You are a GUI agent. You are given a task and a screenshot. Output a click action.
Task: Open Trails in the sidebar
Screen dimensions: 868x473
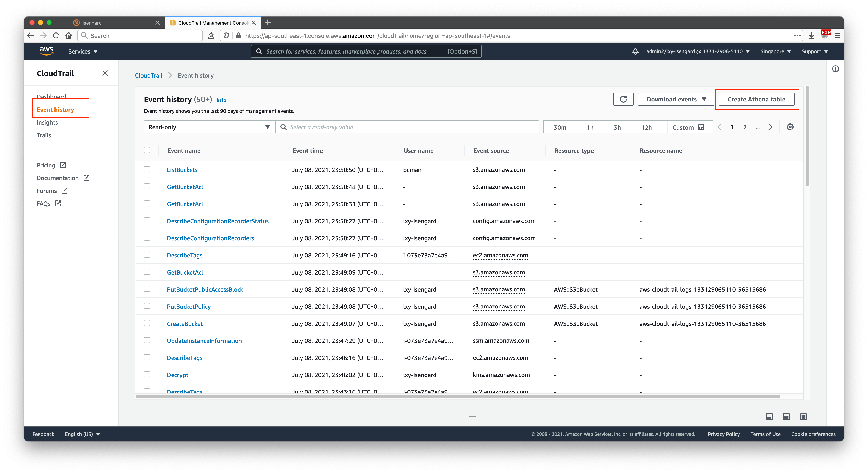[44, 135]
